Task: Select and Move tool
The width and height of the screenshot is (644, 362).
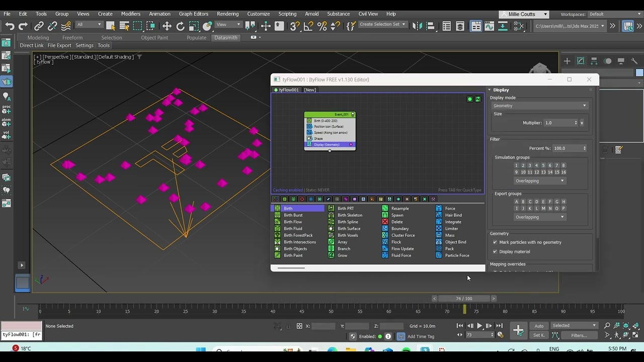Action: (x=167, y=26)
